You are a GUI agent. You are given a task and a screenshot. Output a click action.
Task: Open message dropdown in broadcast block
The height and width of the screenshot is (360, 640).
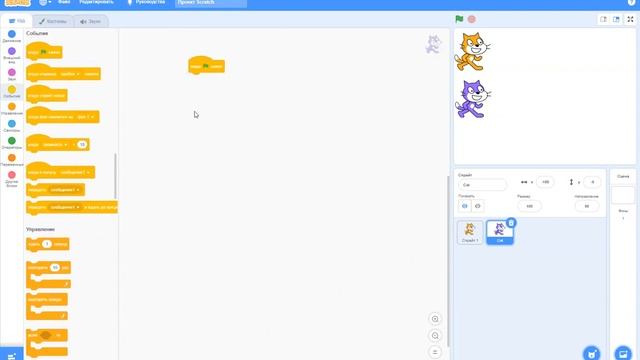tap(64, 190)
